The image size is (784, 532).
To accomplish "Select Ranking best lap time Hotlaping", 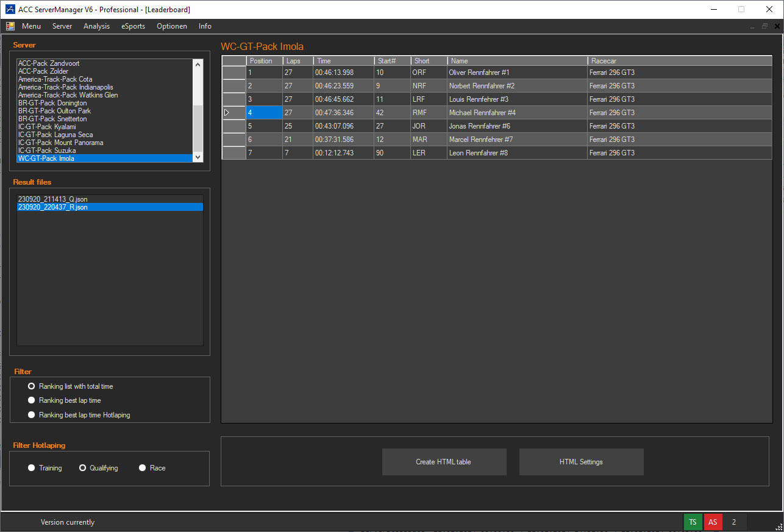I will coord(32,415).
